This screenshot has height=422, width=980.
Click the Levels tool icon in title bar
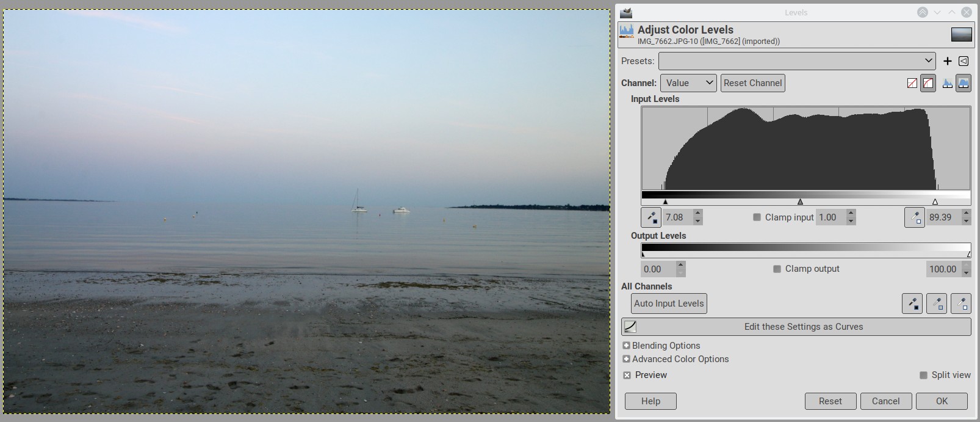click(x=625, y=12)
